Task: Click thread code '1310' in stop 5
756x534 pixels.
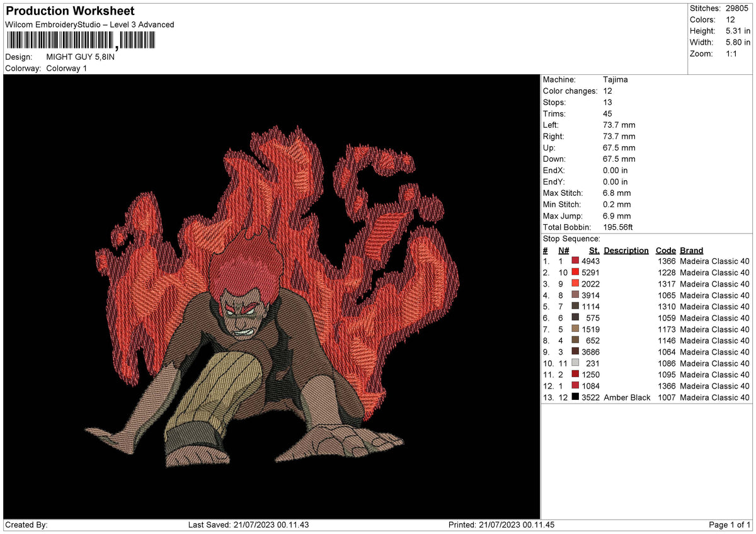Action: [x=667, y=307]
